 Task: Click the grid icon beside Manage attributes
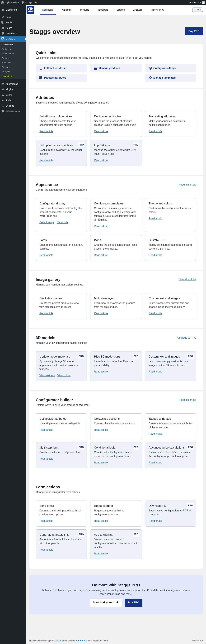click(x=41, y=78)
